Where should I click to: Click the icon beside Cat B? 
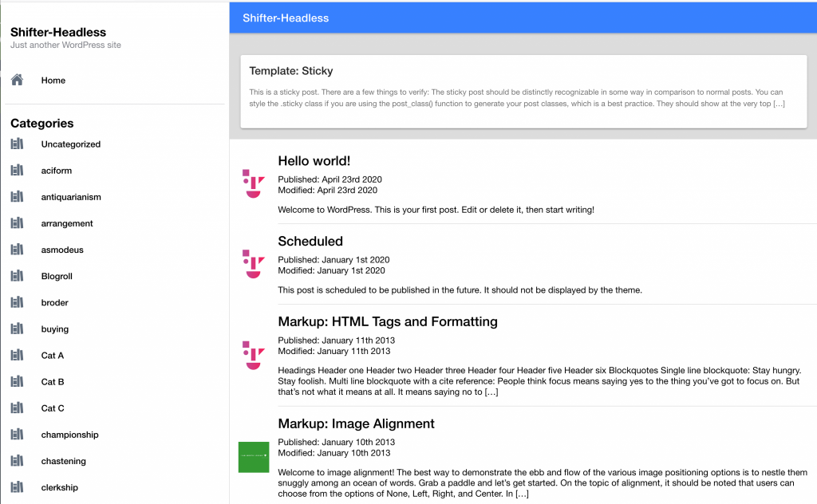18,382
